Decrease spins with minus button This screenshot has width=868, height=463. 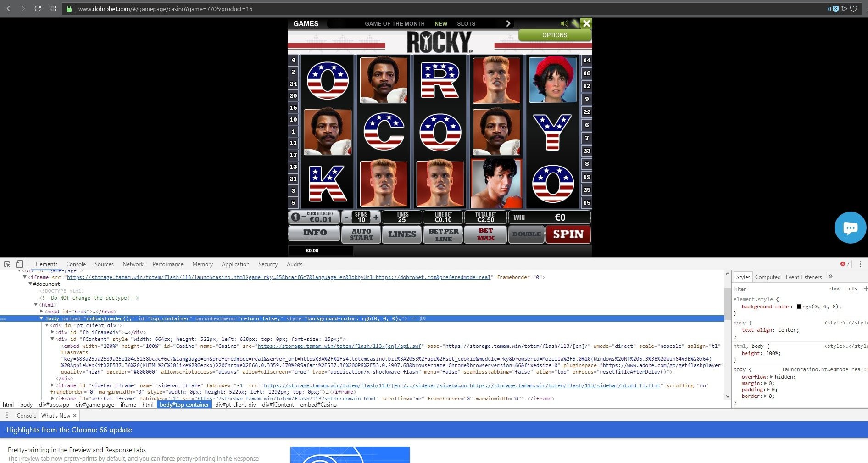point(346,217)
